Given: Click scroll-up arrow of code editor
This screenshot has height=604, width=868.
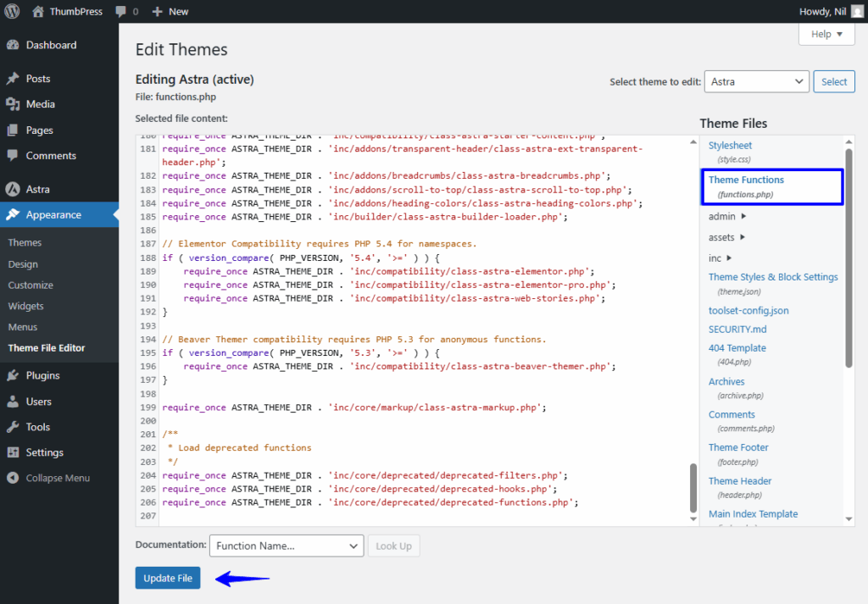Looking at the screenshot, I should [x=693, y=142].
